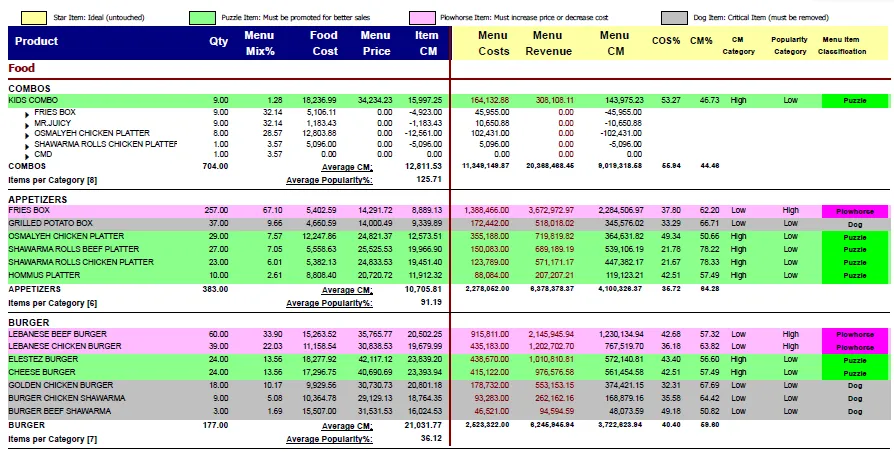The width and height of the screenshot is (894, 453).
Task: Select the BURGER CHICKEN SHAWARMA row name
Action: (67, 398)
